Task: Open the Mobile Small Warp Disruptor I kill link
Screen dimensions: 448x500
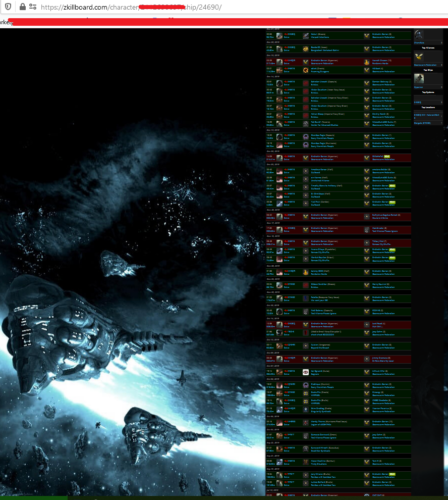Action: tap(326, 332)
